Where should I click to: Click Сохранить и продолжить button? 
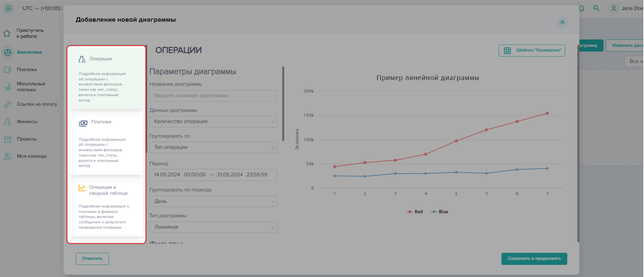[534, 259]
